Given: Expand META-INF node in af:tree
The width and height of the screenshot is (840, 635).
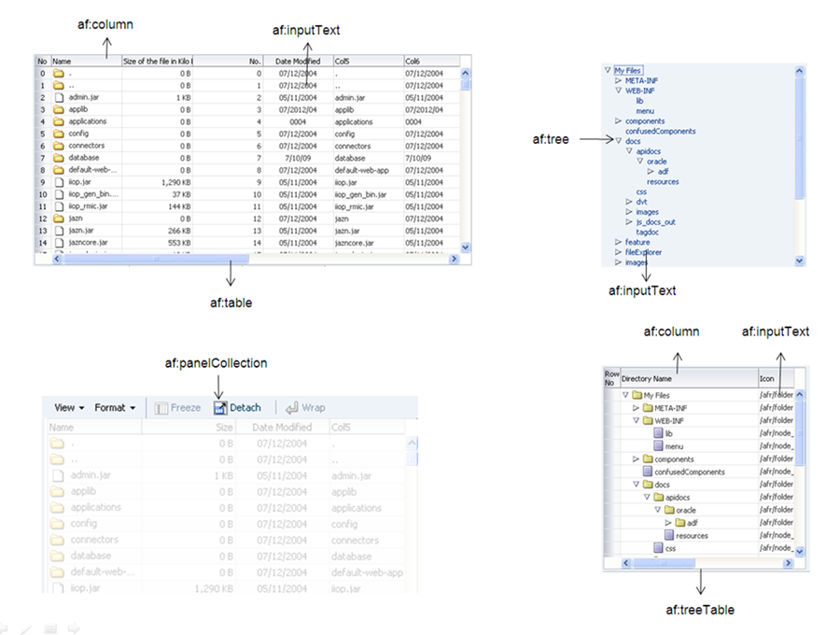Looking at the screenshot, I should point(618,80).
